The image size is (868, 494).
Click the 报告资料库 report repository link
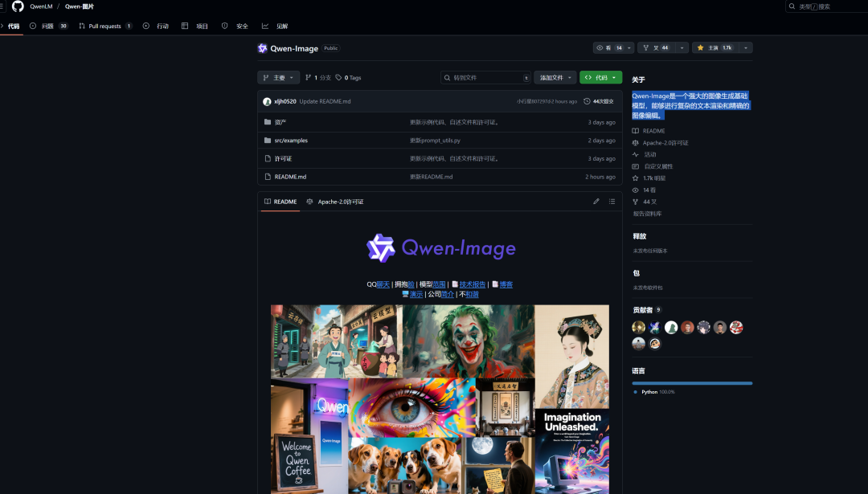[647, 214]
